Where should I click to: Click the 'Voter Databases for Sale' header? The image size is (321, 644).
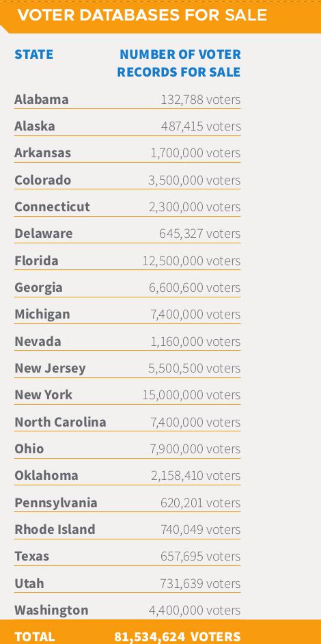point(143,15)
